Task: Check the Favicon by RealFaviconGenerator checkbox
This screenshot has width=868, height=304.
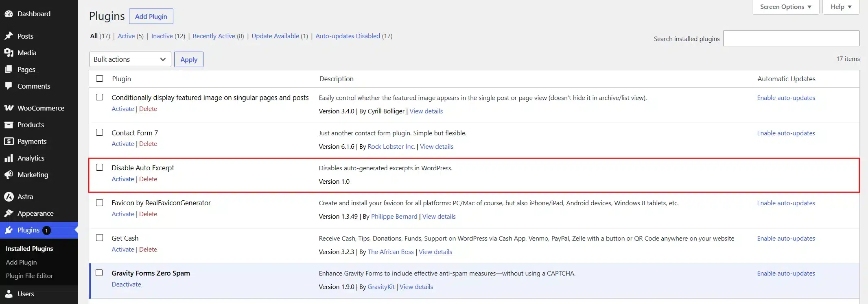Action: [x=99, y=202]
